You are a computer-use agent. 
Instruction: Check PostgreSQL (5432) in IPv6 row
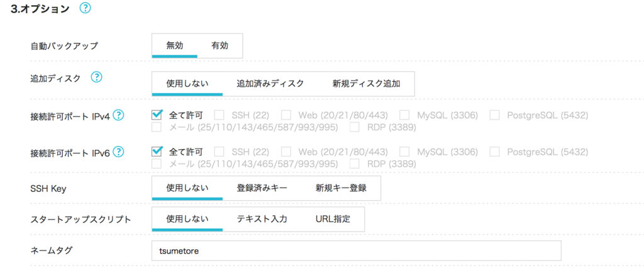click(x=495, y=152)
